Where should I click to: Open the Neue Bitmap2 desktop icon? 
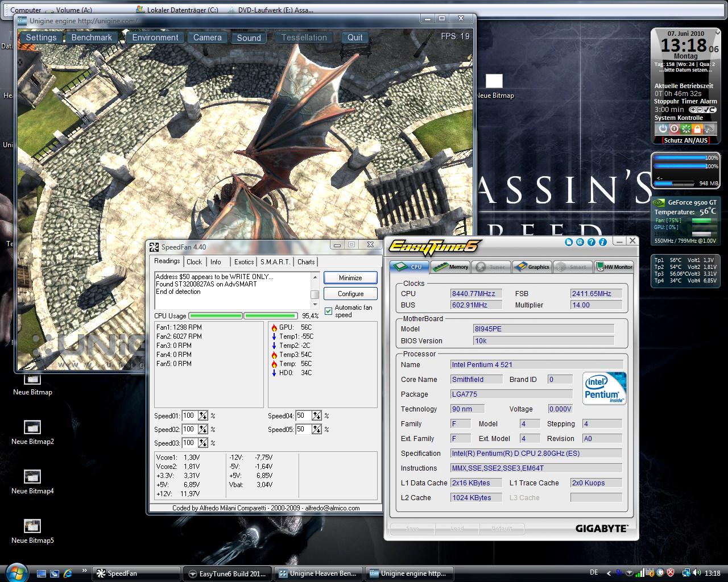pyautogui.click(x=32, y=427)
